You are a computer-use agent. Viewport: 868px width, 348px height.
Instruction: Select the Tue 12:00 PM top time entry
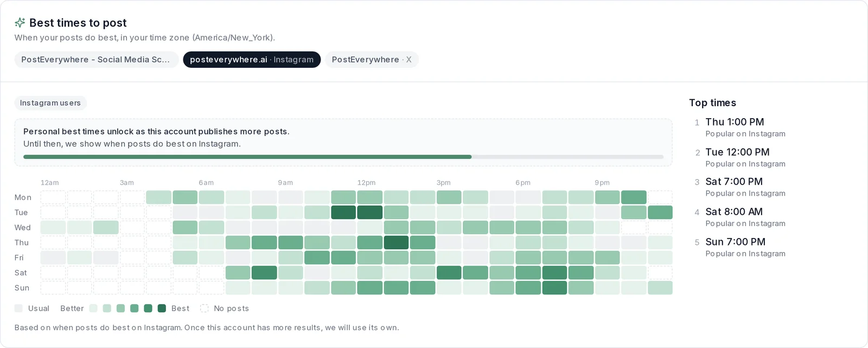click(745, 158)
